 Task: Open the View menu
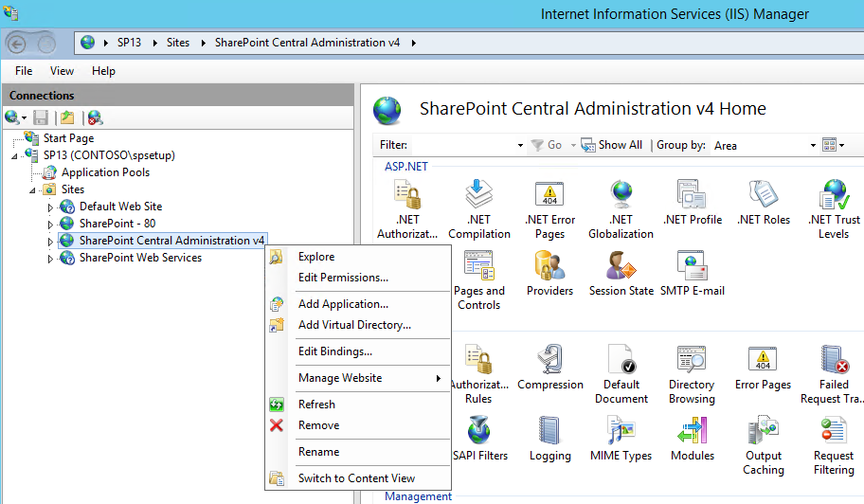[62, 71]
